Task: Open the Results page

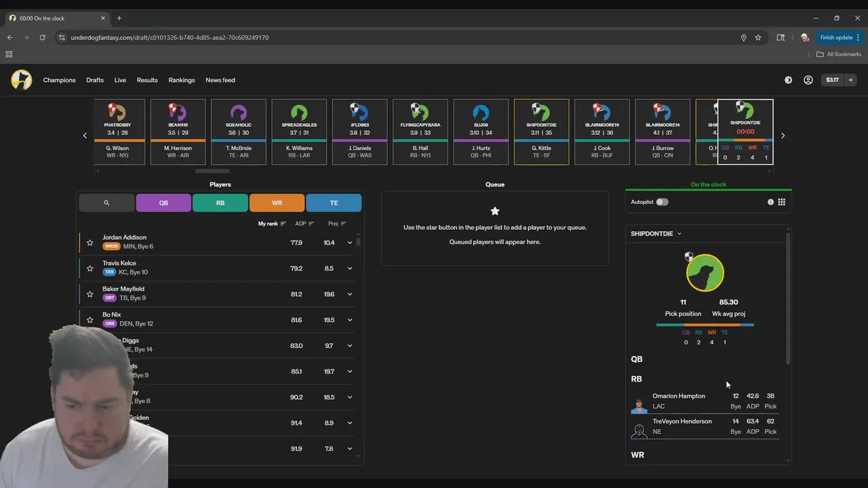Action: [x=147, y=80]
